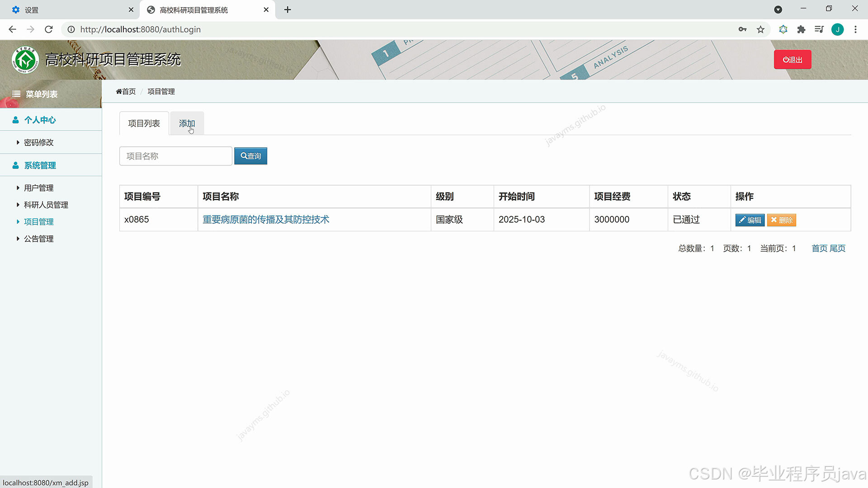This screenshot has width=868, height=488.
Task: Expand the 个人中心 sidebar section
Action: (x=51, y=120)
